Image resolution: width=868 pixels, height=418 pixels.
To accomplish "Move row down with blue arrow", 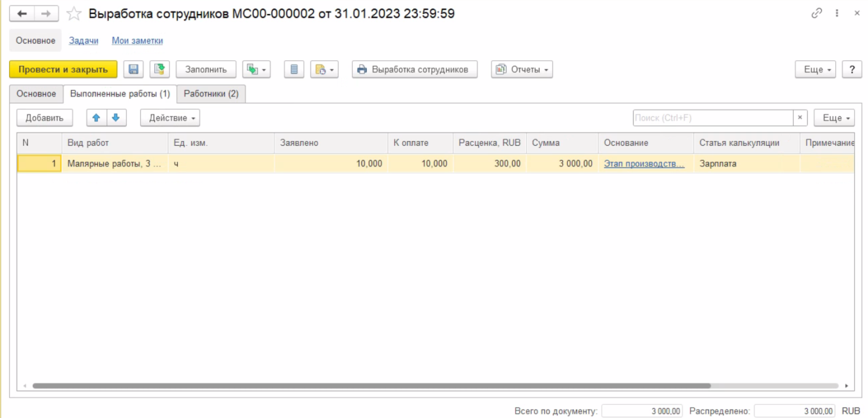I will coord(116,118).
